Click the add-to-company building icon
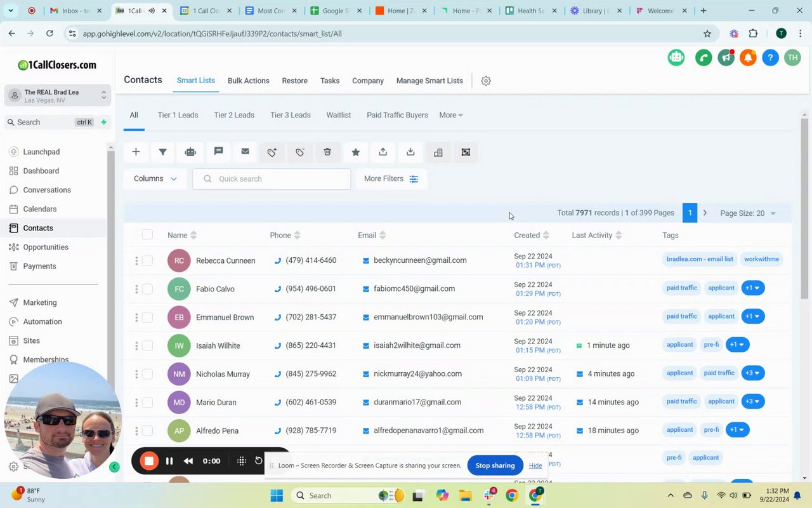The image size is (812, 508). [x=438, y=152]
